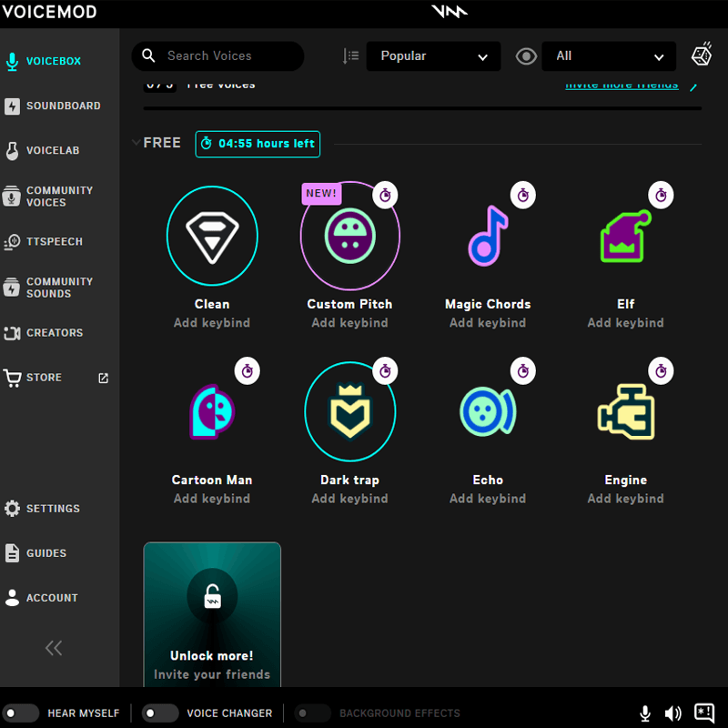Select the Engine voice icon
Image resolution: width=728 pixels, height=728 pixels.
tap(626, 411)
